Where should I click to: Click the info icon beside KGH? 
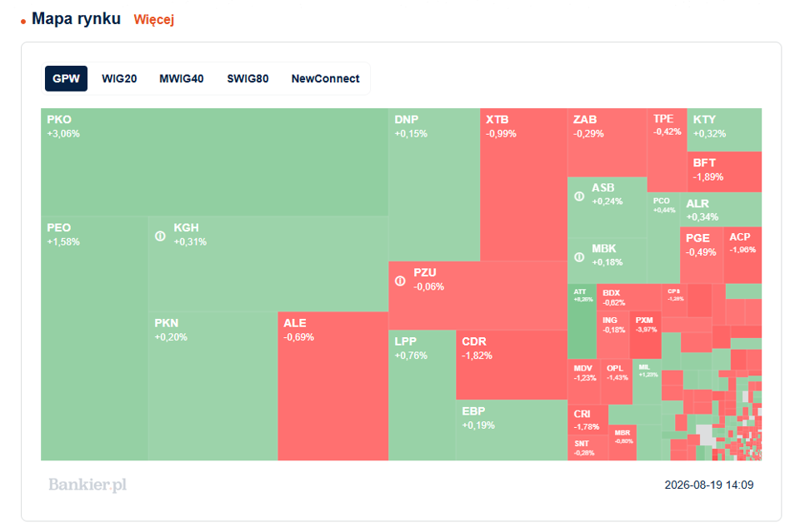[x=160, y=236]
